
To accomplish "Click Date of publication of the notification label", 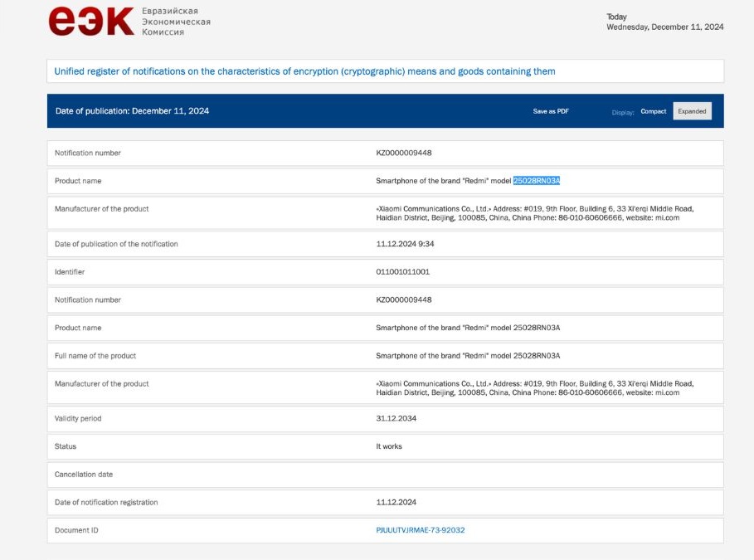I will point(116,244).
